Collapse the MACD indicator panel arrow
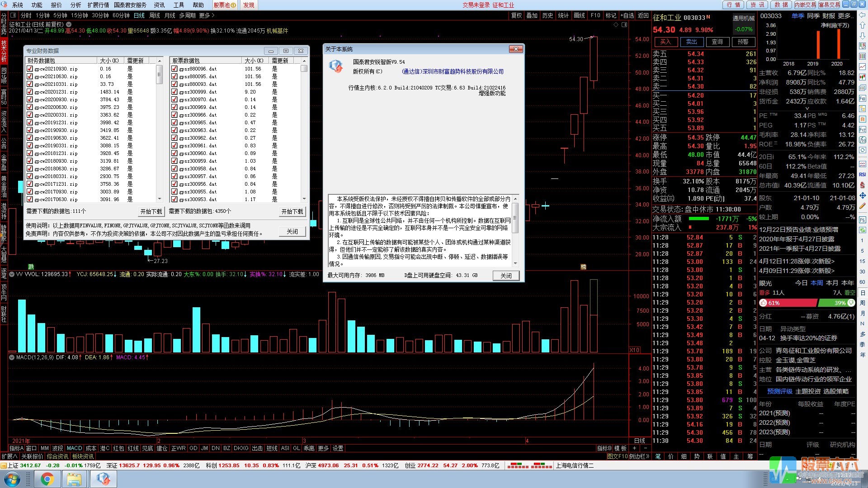The image size is (868, 488). [12, 357]
